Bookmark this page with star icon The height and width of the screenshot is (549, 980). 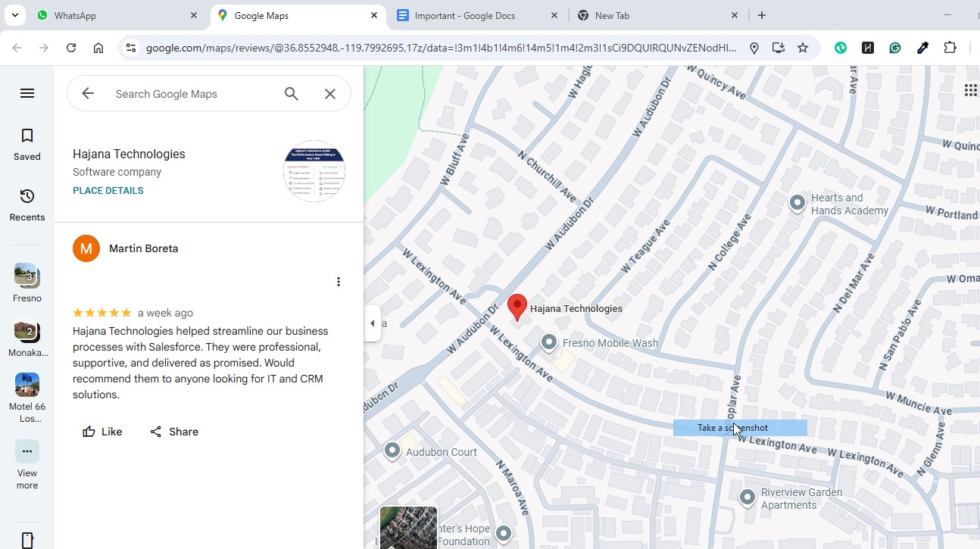(x=803, y=48)
